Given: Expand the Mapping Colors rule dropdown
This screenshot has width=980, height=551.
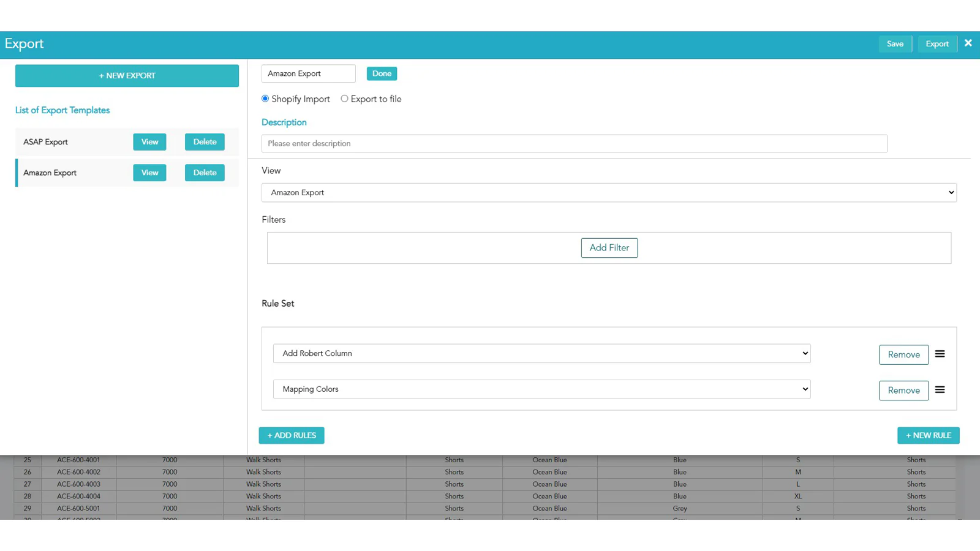Looking at the screenshot, I should pos(541,389).
